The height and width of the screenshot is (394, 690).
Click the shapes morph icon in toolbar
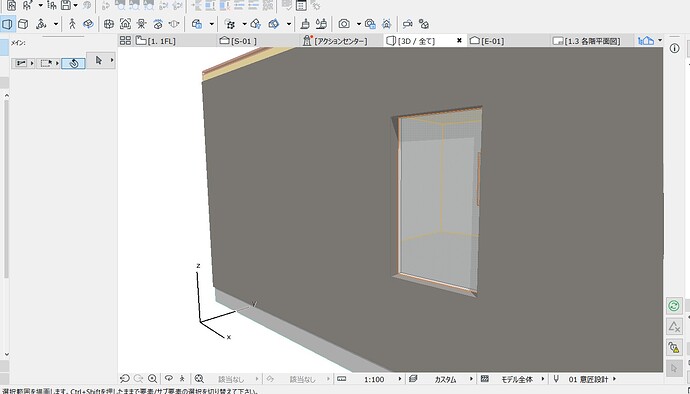[424, 24]
